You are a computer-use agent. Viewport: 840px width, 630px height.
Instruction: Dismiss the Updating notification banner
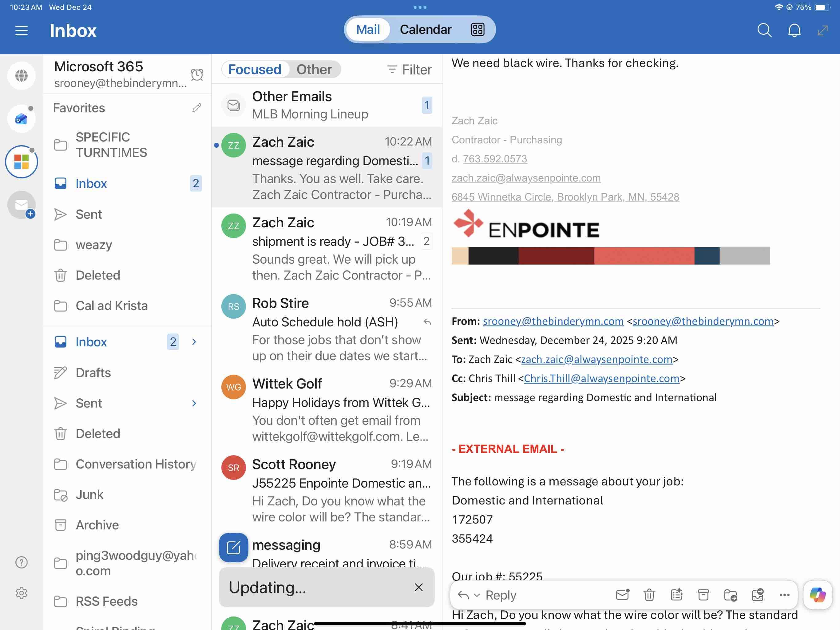coord(418,587)
